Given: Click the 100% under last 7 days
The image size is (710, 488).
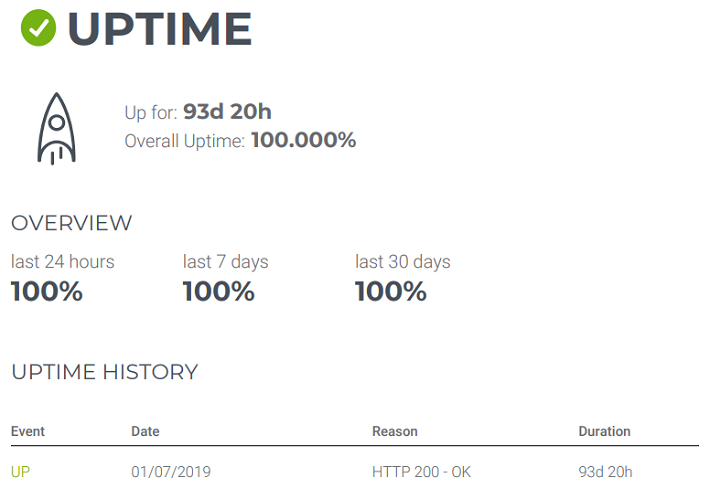Looking at the screenshot, I should point(219,291).
